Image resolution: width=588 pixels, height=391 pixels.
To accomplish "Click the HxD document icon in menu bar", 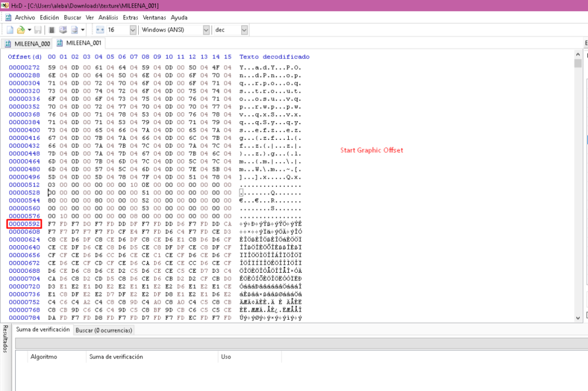I will [x=8, y=18].
